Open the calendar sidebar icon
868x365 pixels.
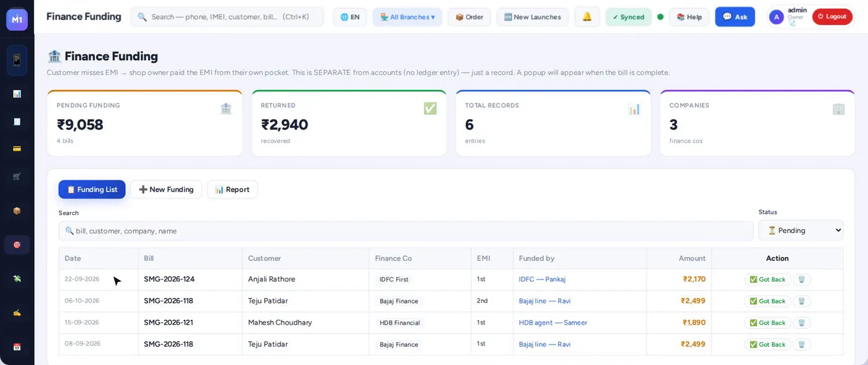click(x=17, y=347)
